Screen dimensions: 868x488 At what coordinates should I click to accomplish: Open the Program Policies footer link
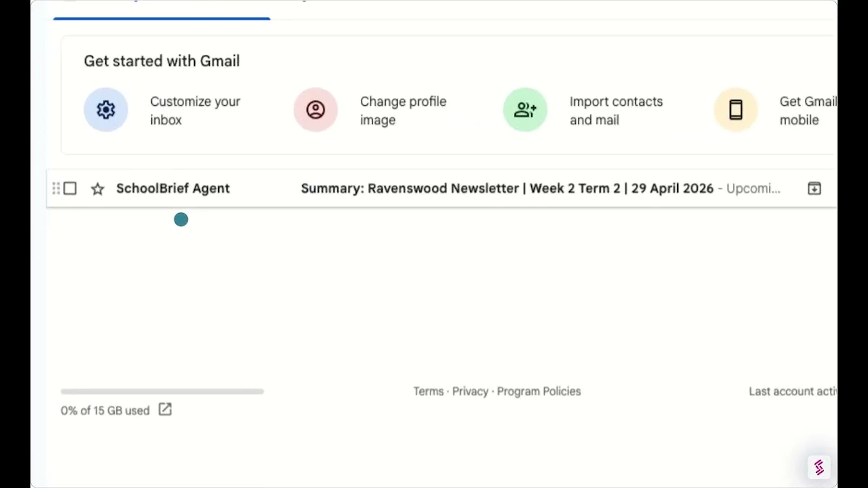tap(539, 391)
